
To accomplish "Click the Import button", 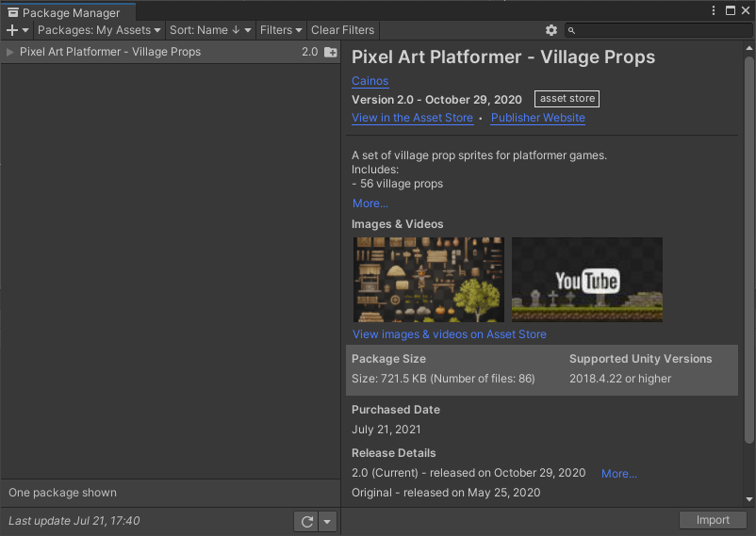I will coord(713,520).
